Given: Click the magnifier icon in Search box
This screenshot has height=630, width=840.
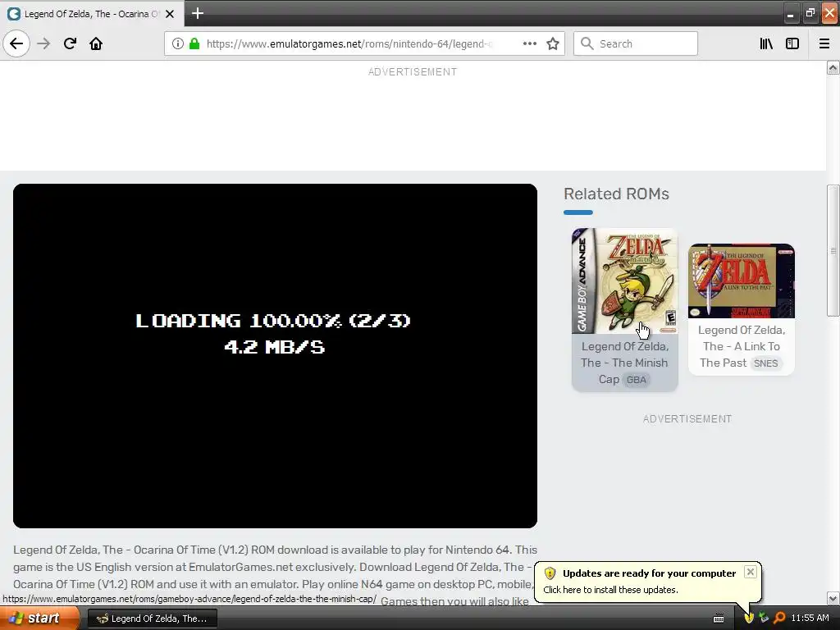Looking at the screenshot, I should click(587, 43).
